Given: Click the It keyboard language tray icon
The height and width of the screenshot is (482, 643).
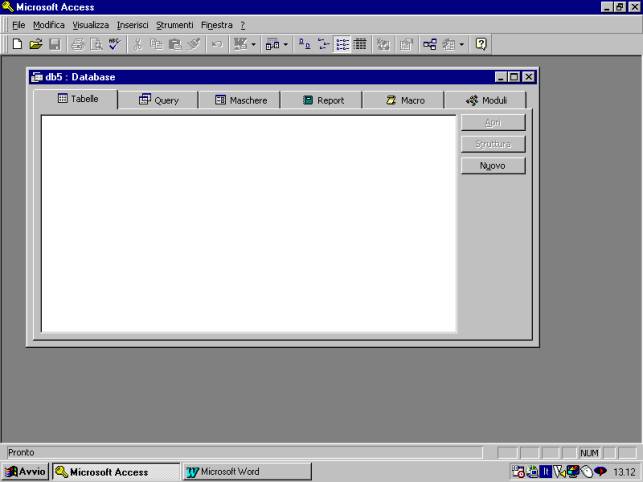Looking at the screenshot, I should [x=545, y=472].
